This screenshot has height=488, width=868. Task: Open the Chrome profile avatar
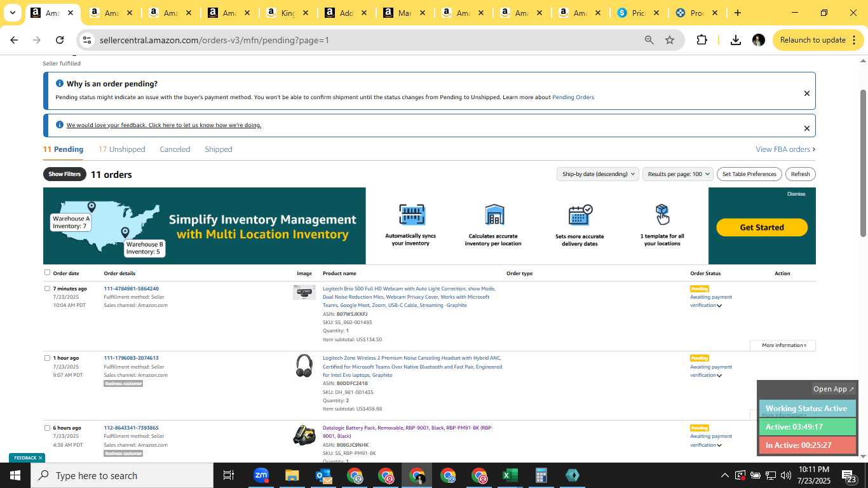tap(759, 40)
